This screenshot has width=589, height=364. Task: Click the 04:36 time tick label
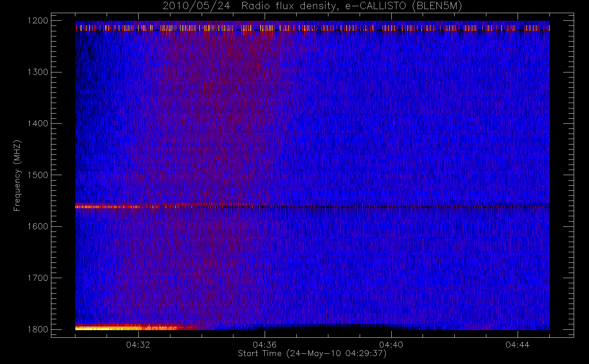coord(265,345)
